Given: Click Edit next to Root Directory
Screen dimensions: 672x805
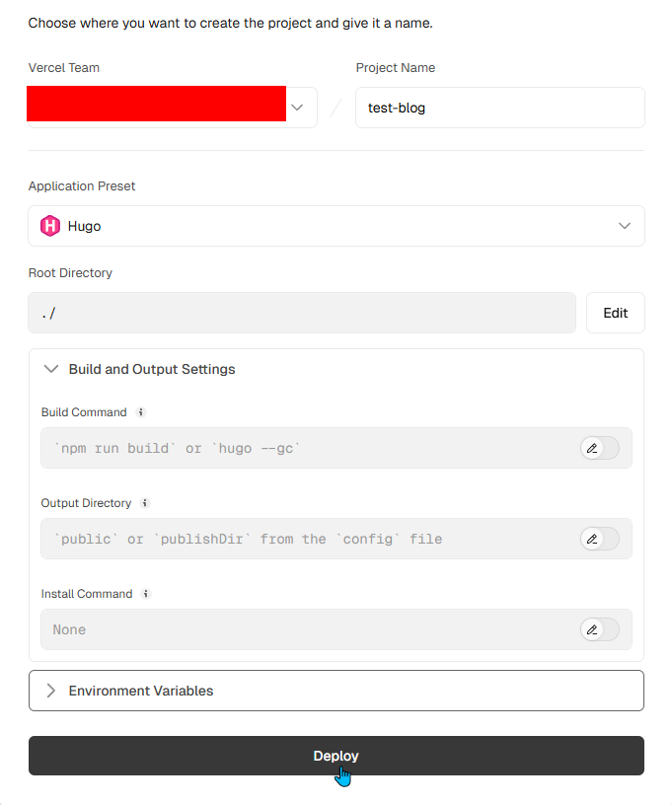Looking at the screenshot, I should [616, 313].
